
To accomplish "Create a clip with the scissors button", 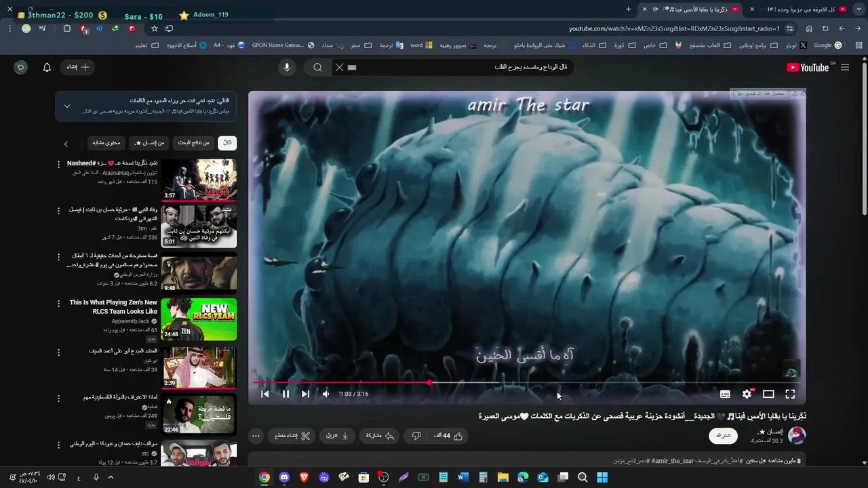I will coord(292,436).
